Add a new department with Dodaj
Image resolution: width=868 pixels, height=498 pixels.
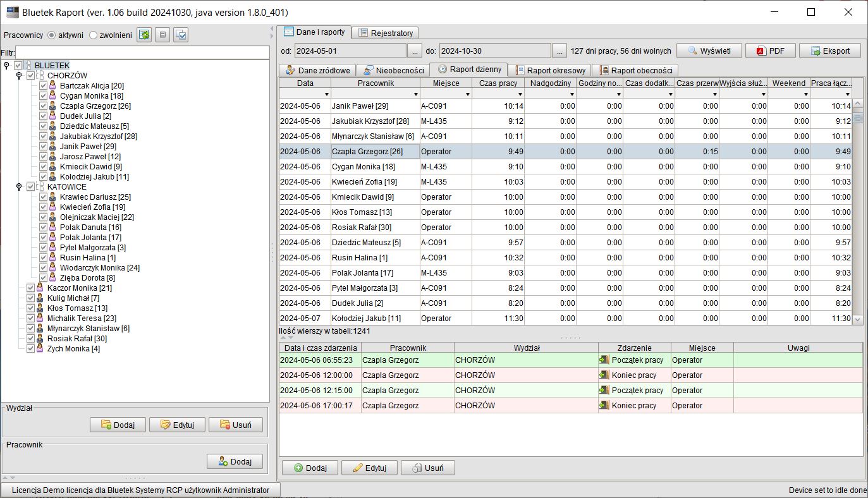pyautogui.click(x=118, y=425)
